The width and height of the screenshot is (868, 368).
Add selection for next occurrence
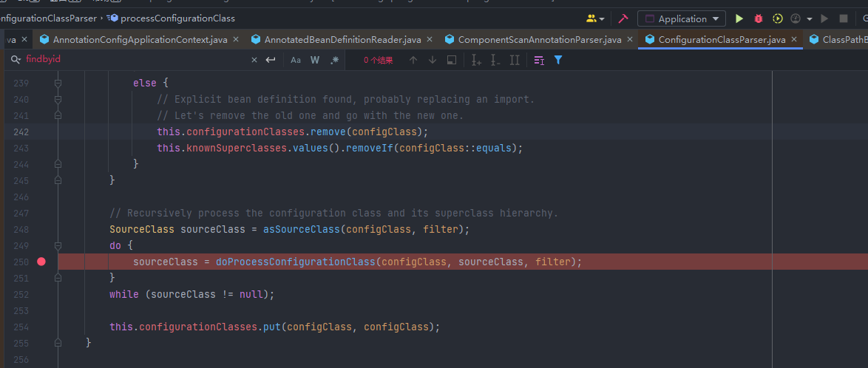pyautogui.click(x=476, y=60)
